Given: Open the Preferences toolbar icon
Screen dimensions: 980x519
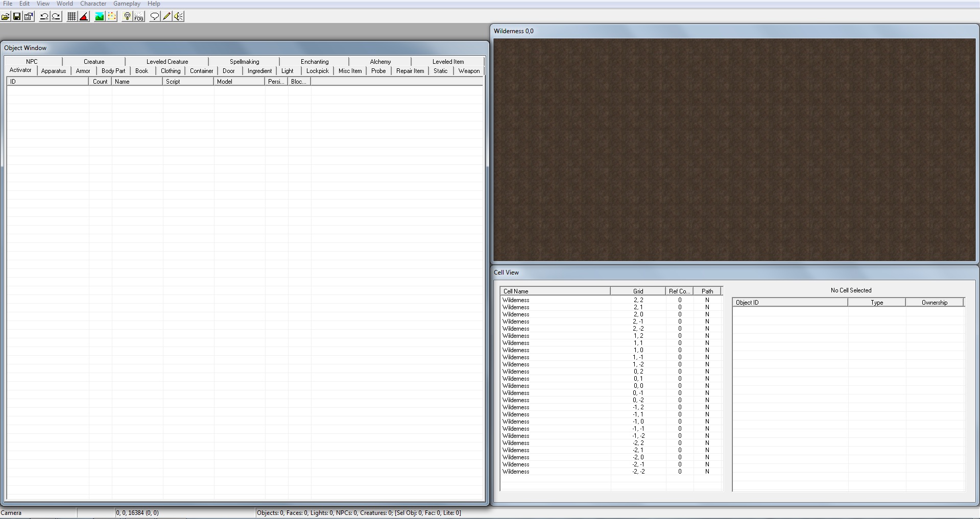Looking at the screenshot, I should [29, 16].
